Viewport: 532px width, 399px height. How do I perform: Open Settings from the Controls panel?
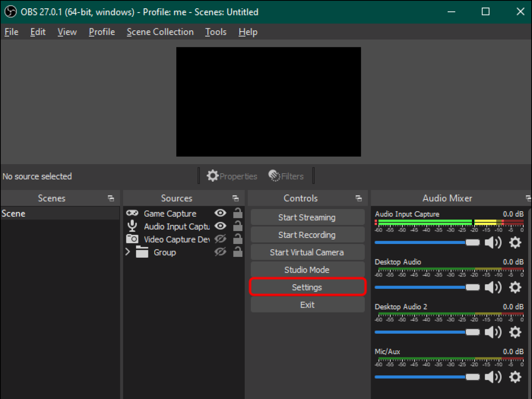click(x=307, y=287)
